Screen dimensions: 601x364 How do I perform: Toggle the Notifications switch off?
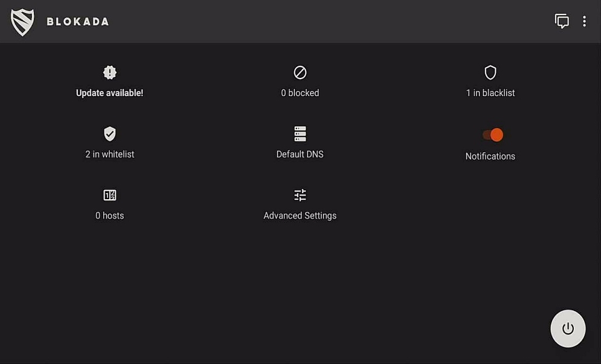click(493, 135)
